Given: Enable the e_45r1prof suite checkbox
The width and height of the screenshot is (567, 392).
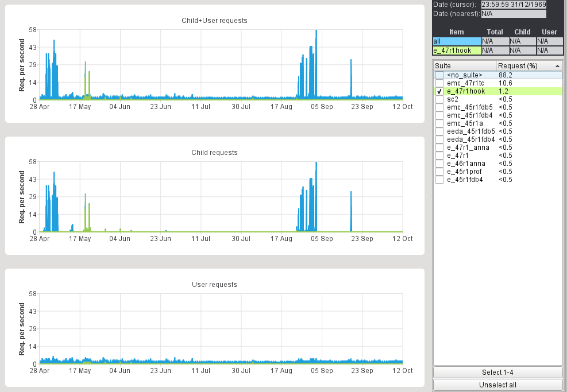Looking at the screenshot, I should (x=439, y=172).
